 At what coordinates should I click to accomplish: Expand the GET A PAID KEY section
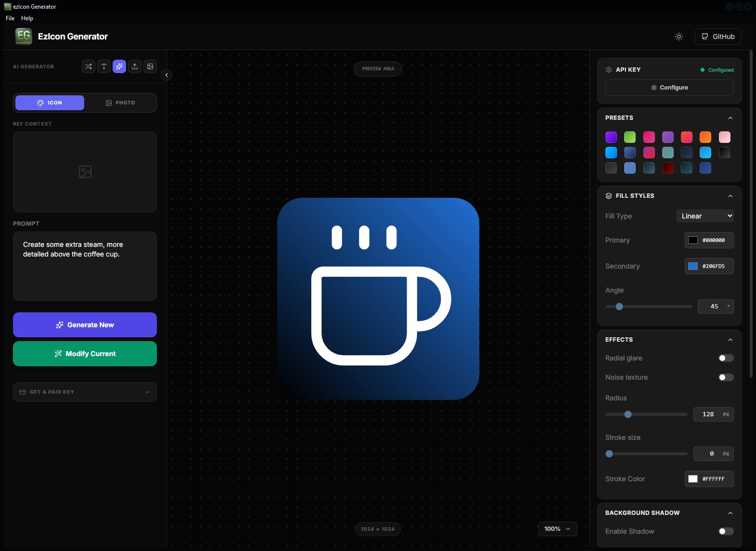[85, 392]
